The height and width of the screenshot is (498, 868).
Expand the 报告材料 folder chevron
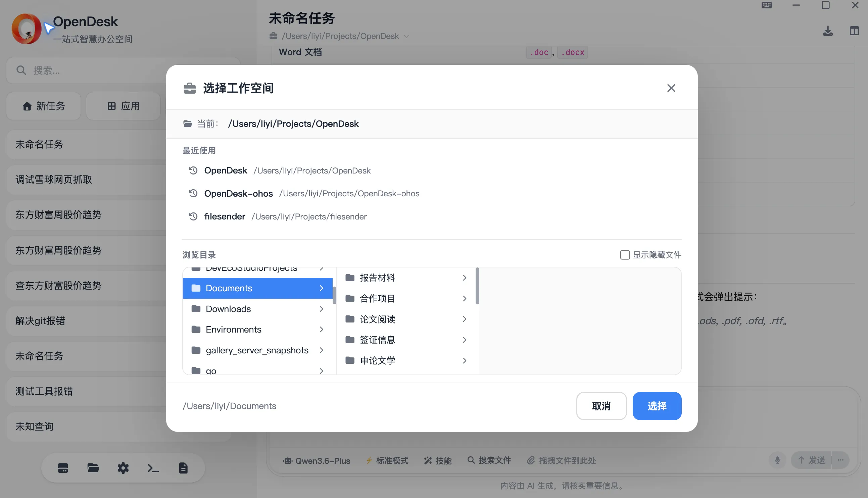pos(465,278)
